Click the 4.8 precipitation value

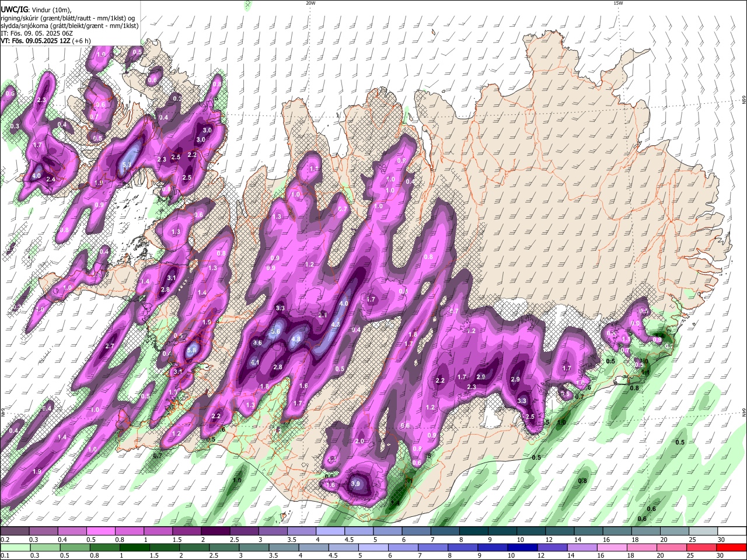pyautogui.click(x=295, y=339)
